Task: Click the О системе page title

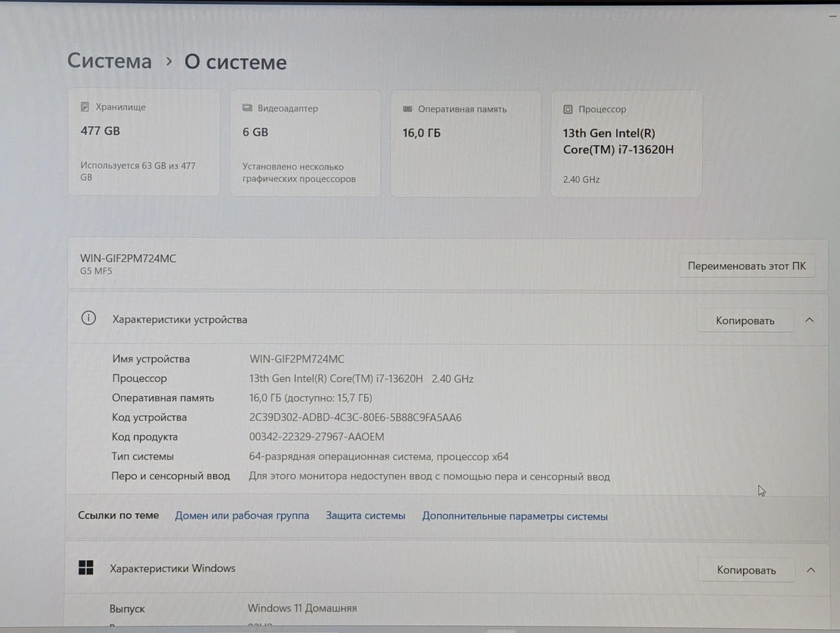Action: (x=236, y=62)
